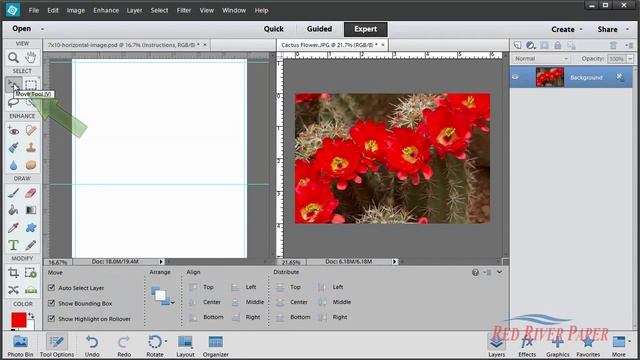Select the Spot Healing Brush tool
Viewport: 640px width, 360px height.
(31, 131)
